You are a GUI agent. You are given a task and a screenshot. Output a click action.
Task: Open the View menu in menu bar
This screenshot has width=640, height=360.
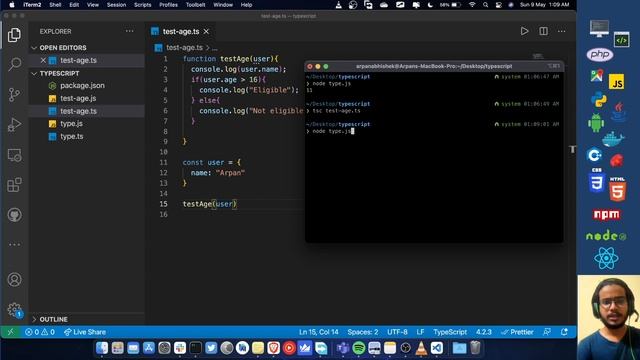[93, 5]
